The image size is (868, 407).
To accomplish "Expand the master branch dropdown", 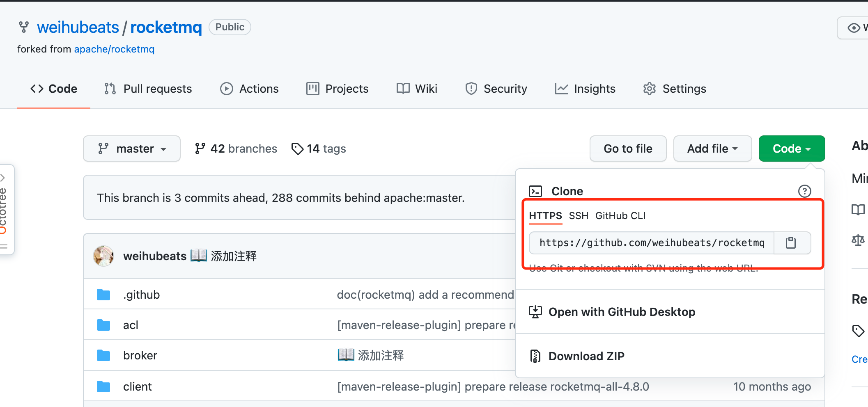I will [x=132, y=149].
